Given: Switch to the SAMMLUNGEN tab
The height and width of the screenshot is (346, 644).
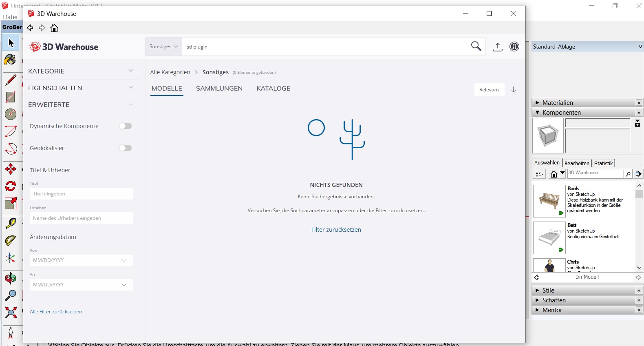Looking at the screenshot, I should (x=219, y=89).
